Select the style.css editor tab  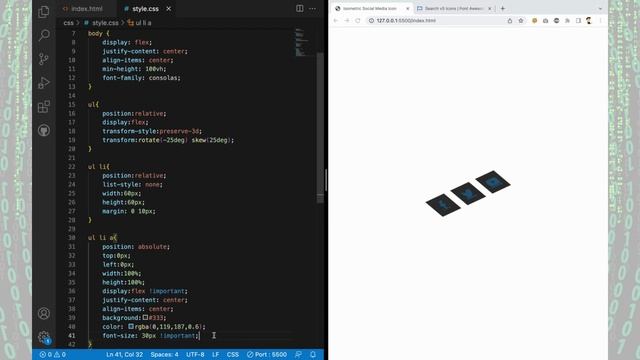tap(146, 9)
